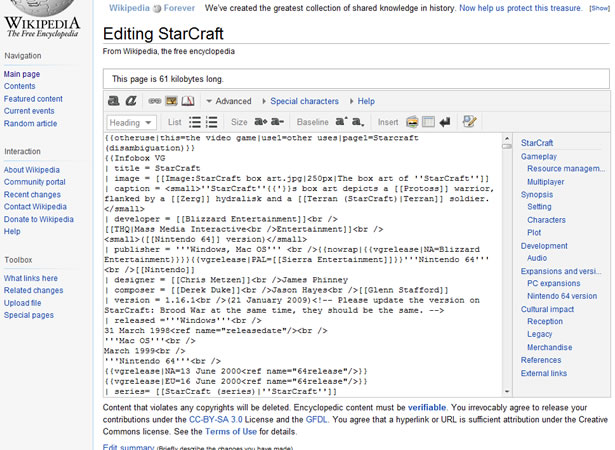Open What links here in the Toolbox
The image size is (615, 450).
point(31,278)
